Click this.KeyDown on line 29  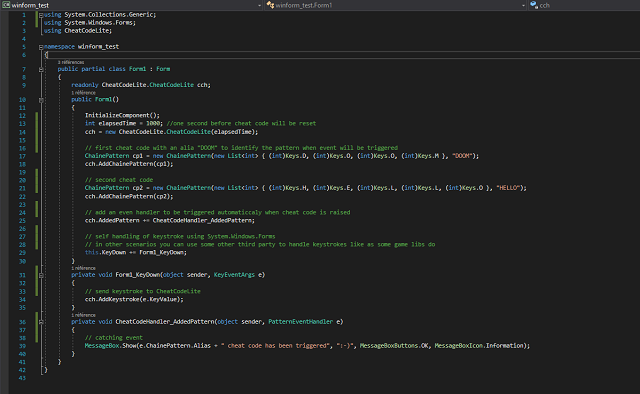click(x=105, y=253)
